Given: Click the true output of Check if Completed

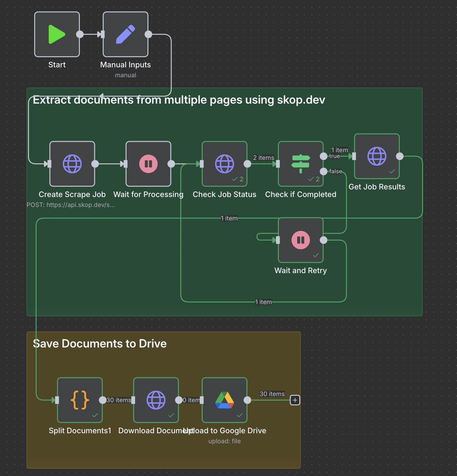Looking at the screenshot, I should (x=324, y=156).
